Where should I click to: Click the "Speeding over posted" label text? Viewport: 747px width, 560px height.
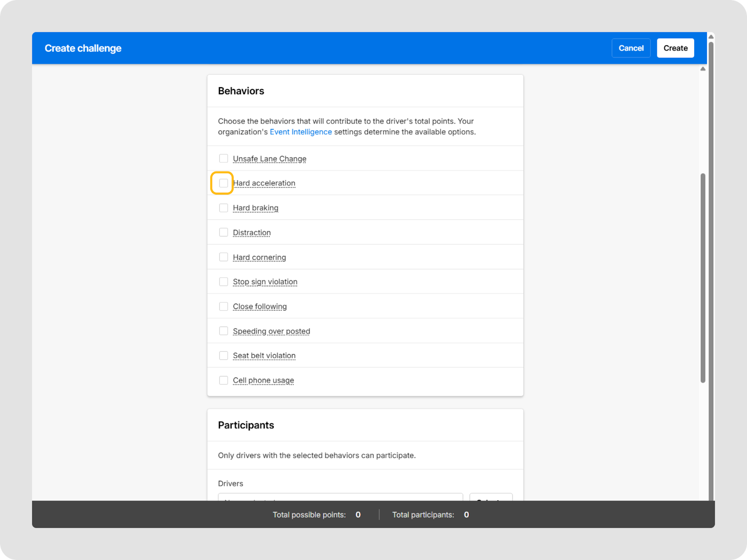271,331
